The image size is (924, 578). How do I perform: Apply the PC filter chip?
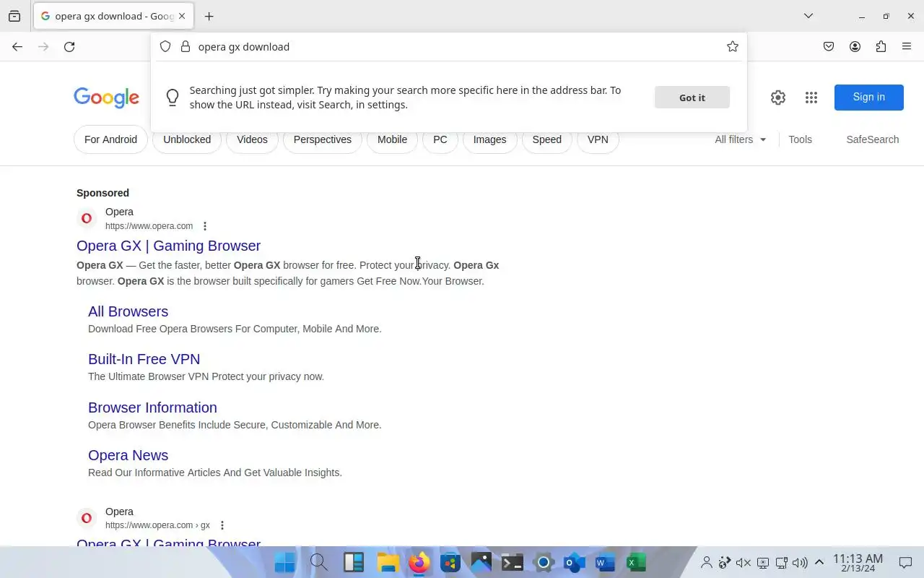tap(440, 139)
